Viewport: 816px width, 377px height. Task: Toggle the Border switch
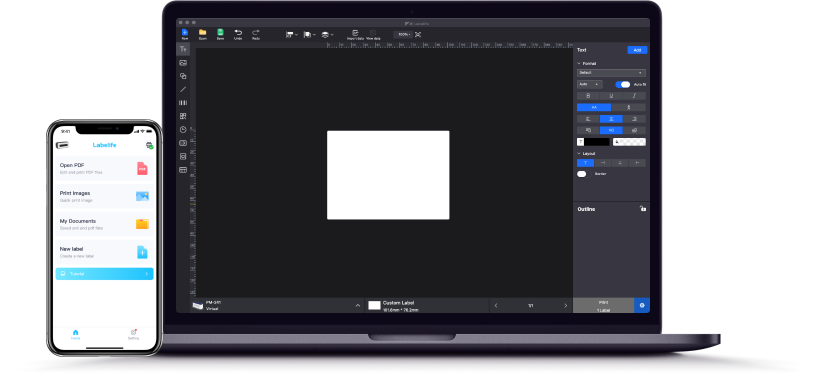[x=582, y=174]
